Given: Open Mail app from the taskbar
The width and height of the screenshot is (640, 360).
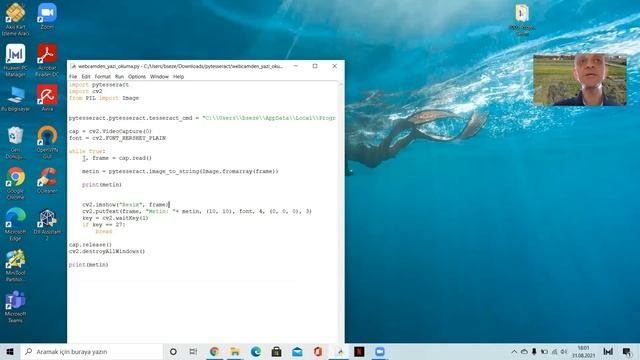Looking at the screenshot, I should pyautogui.click(x=297, y=351).
